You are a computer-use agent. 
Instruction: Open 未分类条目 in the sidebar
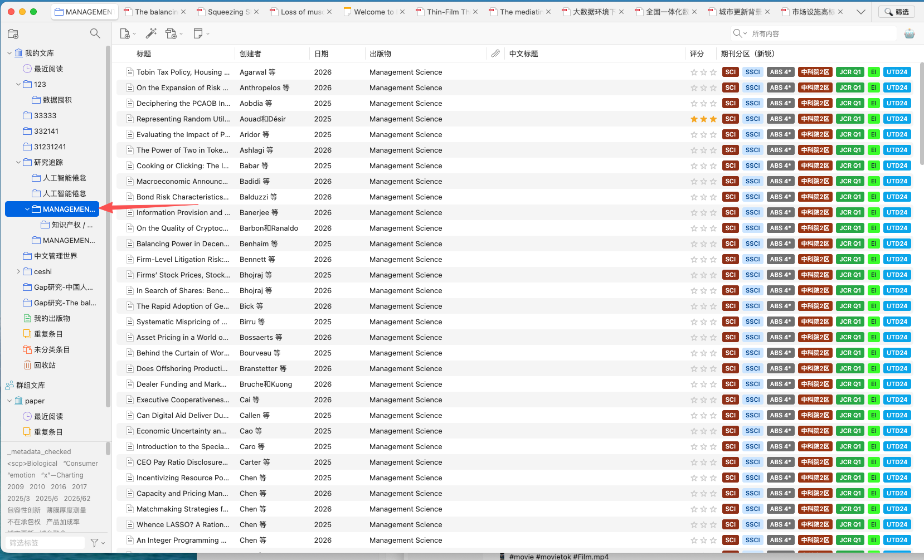(x=52, y=349)
